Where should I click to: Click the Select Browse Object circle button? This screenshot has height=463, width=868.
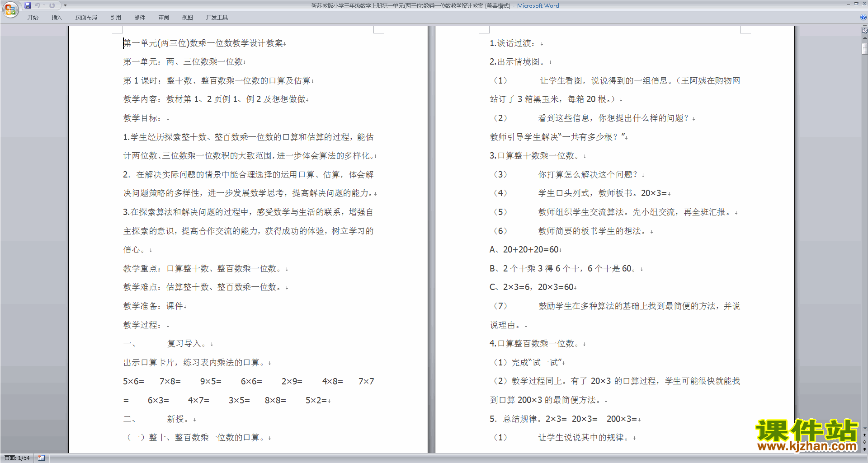tap(865, 442)
